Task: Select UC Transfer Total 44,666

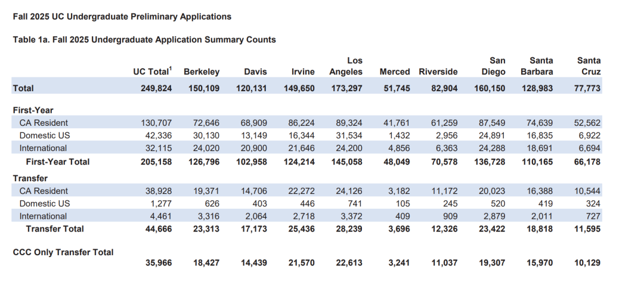Action: point(159,229)
